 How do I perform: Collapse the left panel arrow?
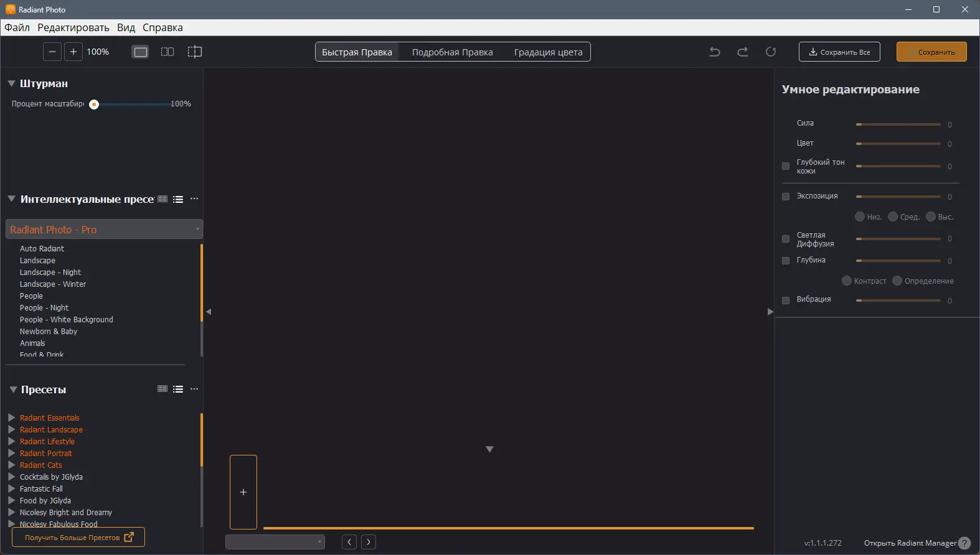pyautogui.click(x=209, y=312)
